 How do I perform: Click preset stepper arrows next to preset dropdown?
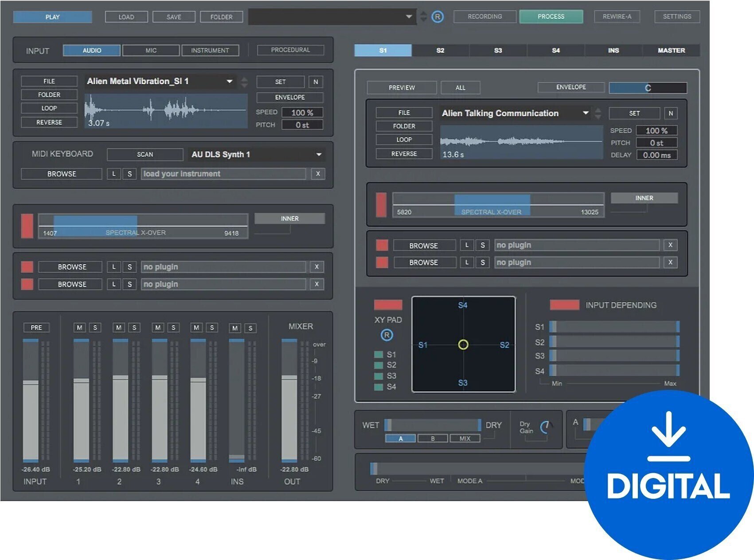[423, 17]
